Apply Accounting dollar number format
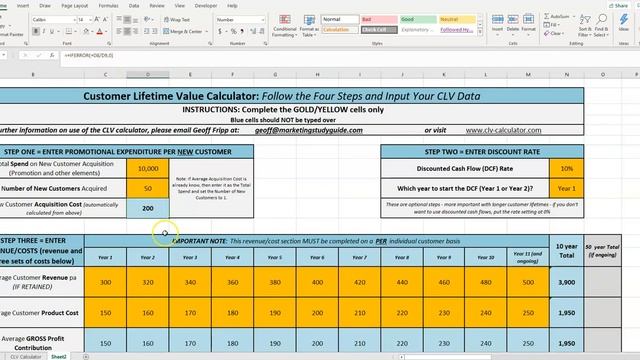 point(220,31)
